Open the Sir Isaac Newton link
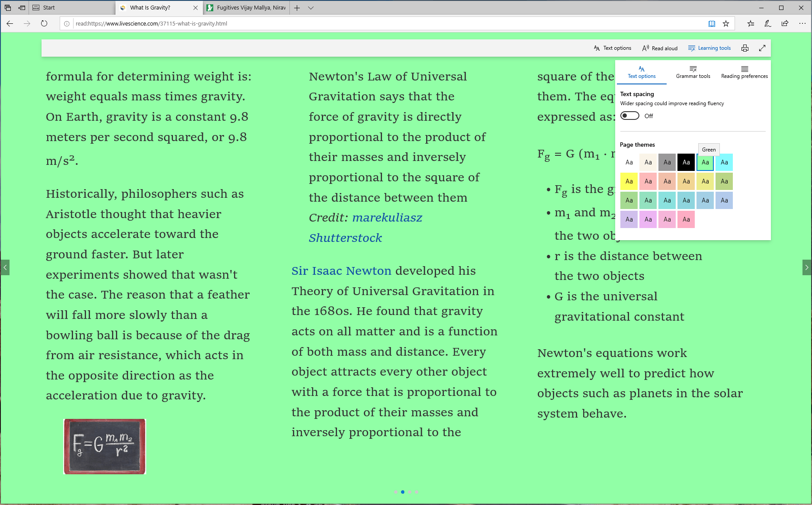812x505 pixels. point(341,271)
